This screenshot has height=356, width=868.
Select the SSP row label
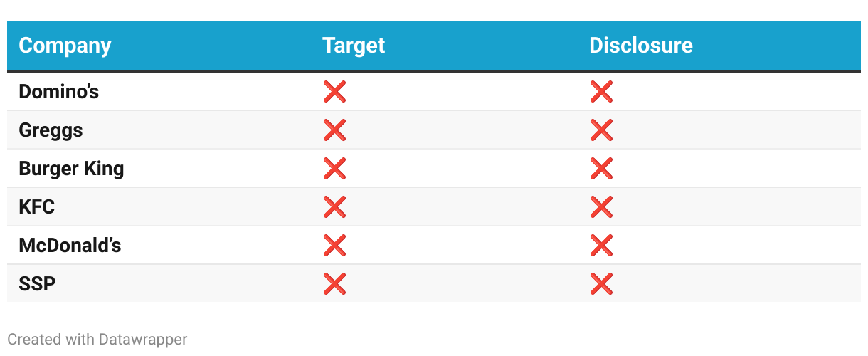(x=37, y=284)
